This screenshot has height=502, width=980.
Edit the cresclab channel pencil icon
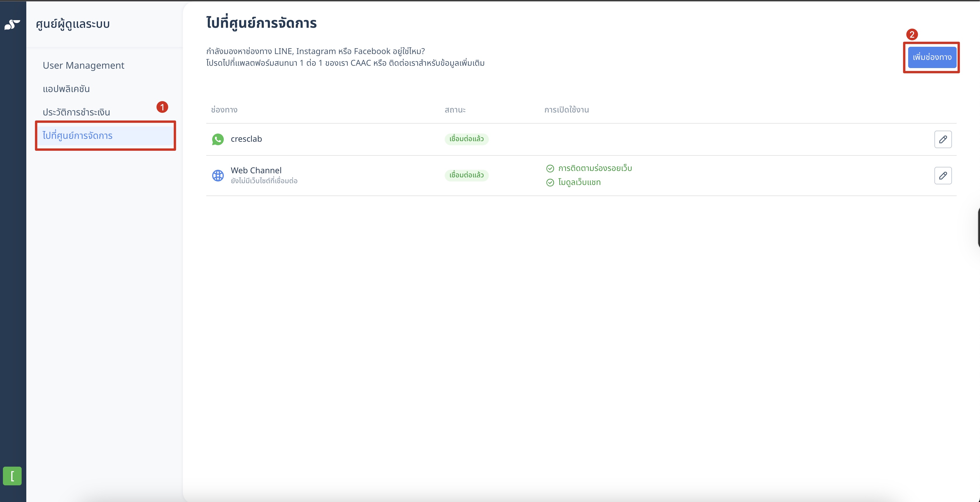(943, 139)
